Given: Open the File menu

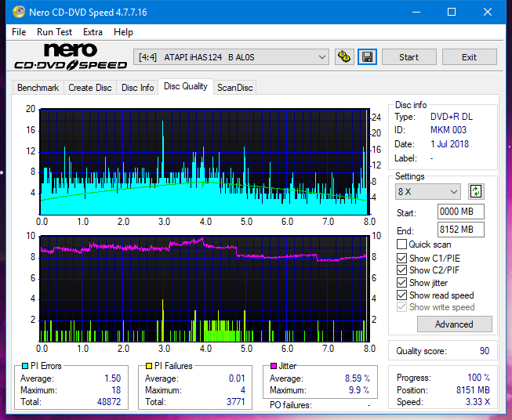Looking at the screenshot, I should tap(19, 32).
